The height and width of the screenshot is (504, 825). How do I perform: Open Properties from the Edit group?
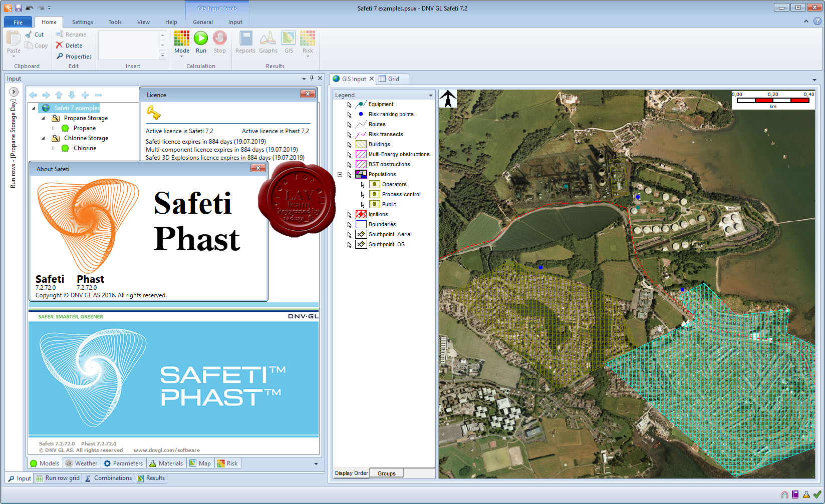tap(74, 57)
